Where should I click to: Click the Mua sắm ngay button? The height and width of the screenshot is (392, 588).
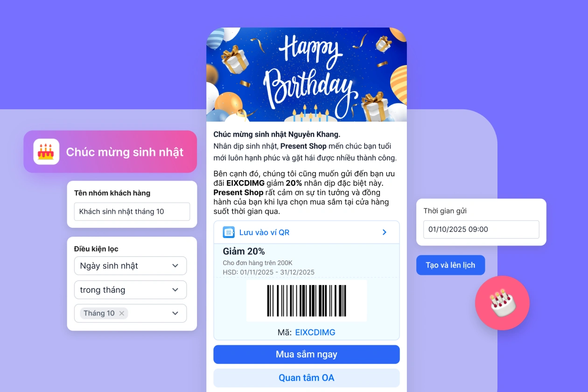tap(307, 354)
